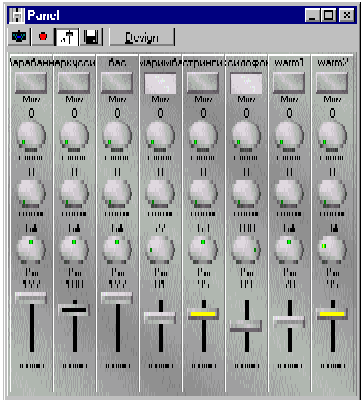Click the red record toolbar icon
Image resolution: width=363 pixels, height=404 pixels.
43,37
